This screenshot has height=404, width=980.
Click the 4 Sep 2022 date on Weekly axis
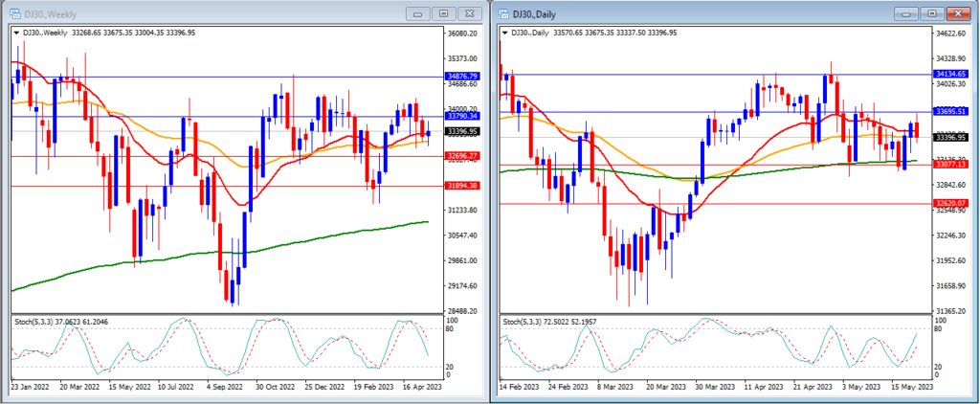(x=223, y=387)
